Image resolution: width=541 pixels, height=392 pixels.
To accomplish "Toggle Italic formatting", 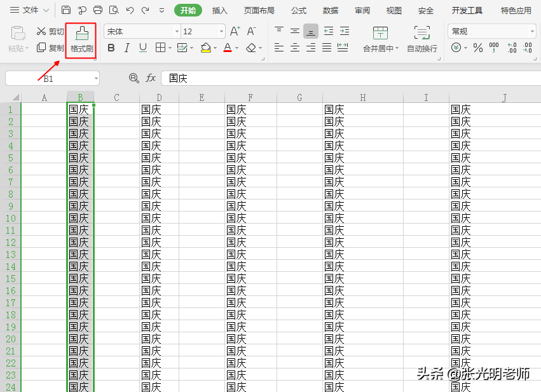I will point(127,48).
